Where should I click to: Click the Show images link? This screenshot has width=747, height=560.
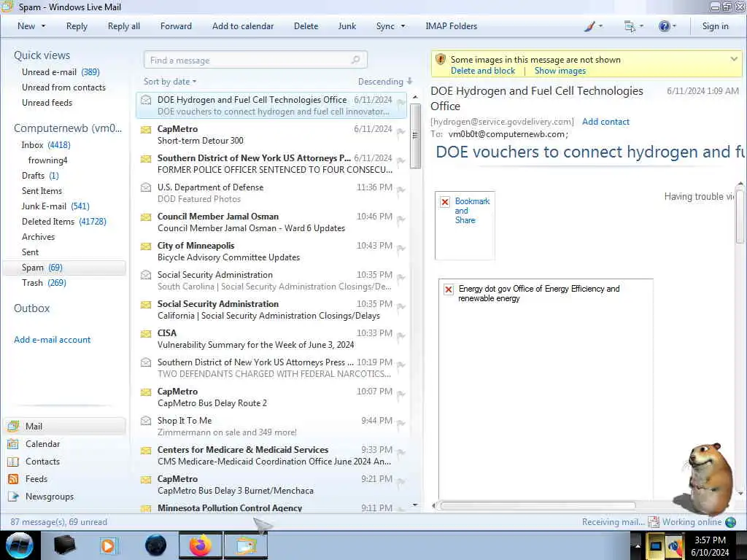pos(560,71)
